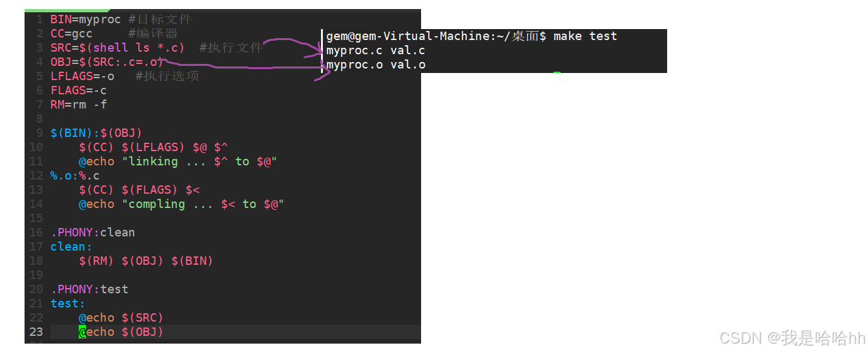Click the $(CC) $(LFLAGS) $@ $^ command
This screenshot has width=868, height=352.
154,147
